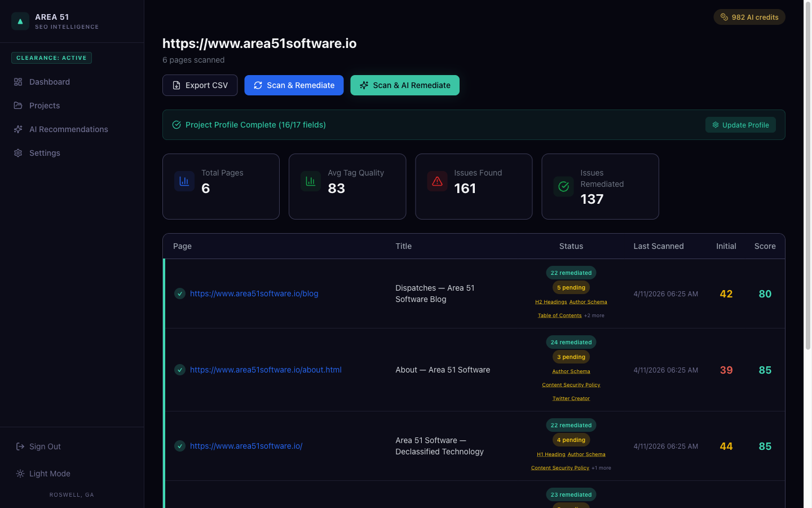Select the CLEARANCE: ACTIVE badge
Viewport: 812px width, 508px height.
tap(51, 58)
